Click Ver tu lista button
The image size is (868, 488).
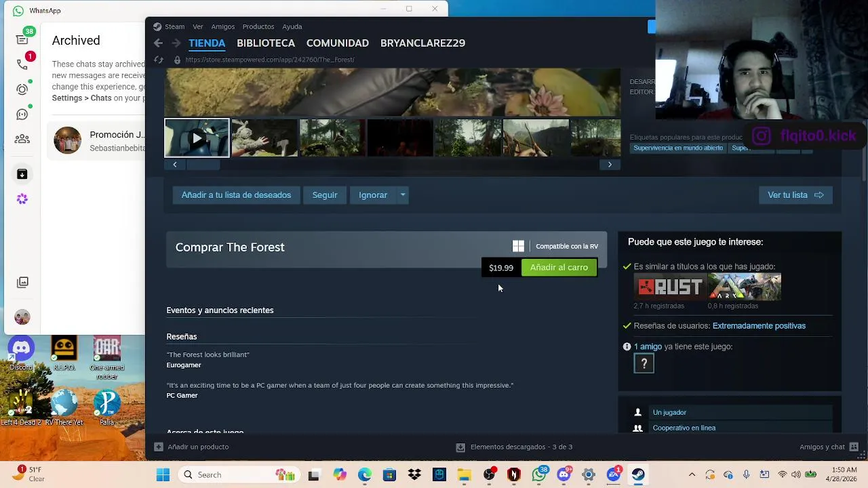(795, 195)
